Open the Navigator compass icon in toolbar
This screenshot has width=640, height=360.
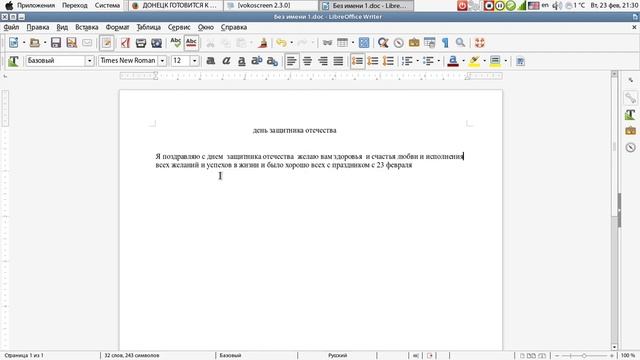pos(399,43)
